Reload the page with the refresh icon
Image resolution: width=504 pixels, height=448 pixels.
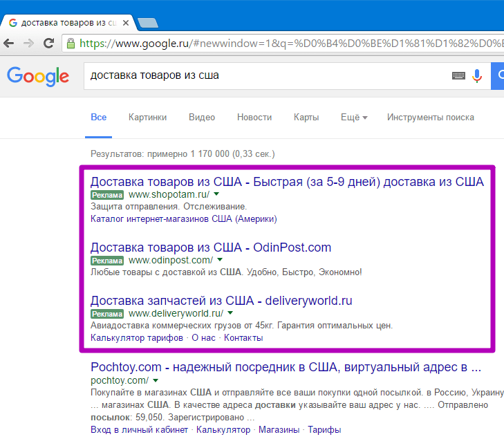48,43
